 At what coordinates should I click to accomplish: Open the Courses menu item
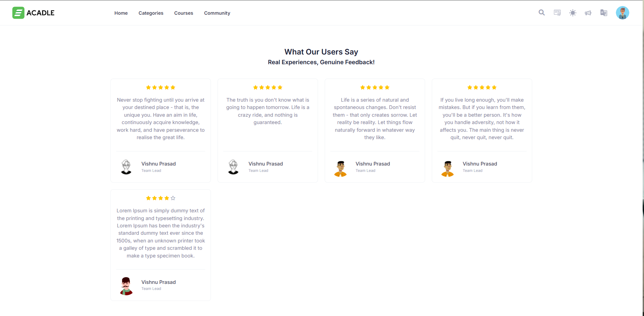pos(184,13)
